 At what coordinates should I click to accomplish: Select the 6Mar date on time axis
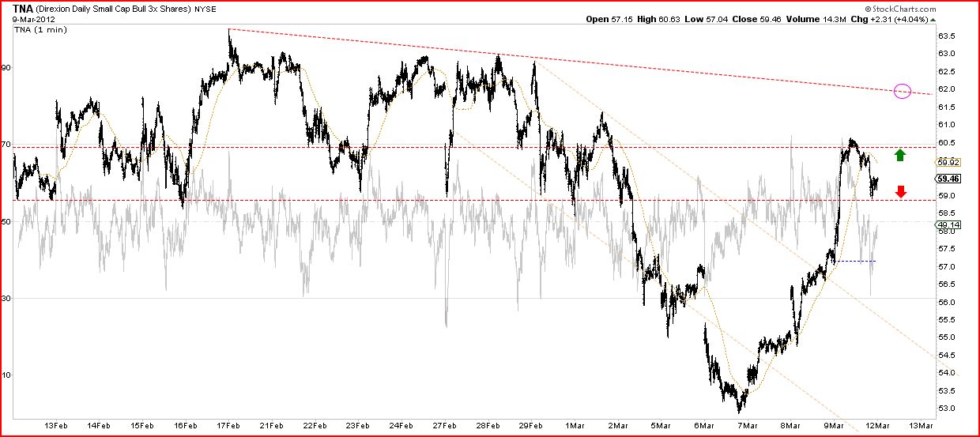coord(703,424)
